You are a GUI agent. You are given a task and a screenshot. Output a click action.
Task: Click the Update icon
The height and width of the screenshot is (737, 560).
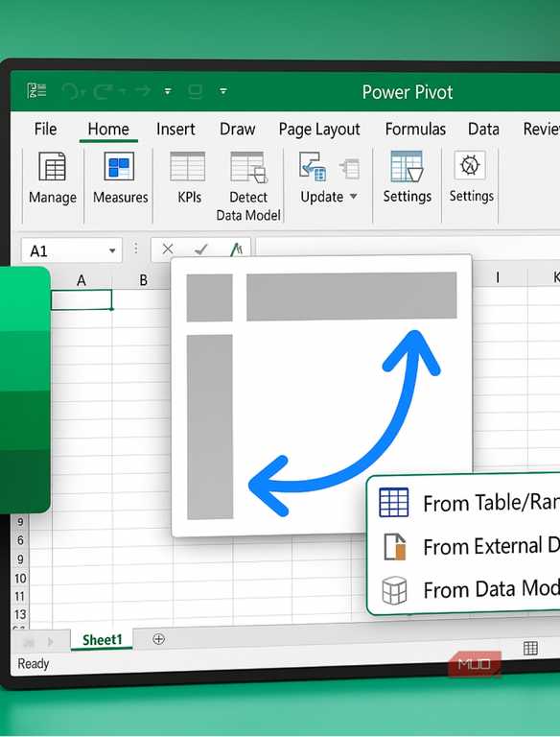[313, 166]
